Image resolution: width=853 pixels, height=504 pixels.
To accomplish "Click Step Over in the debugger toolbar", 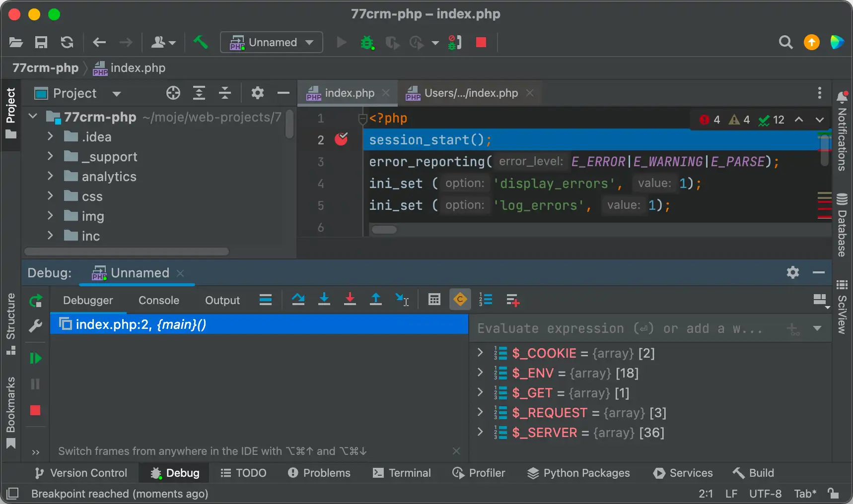I will tap(298, 300).
